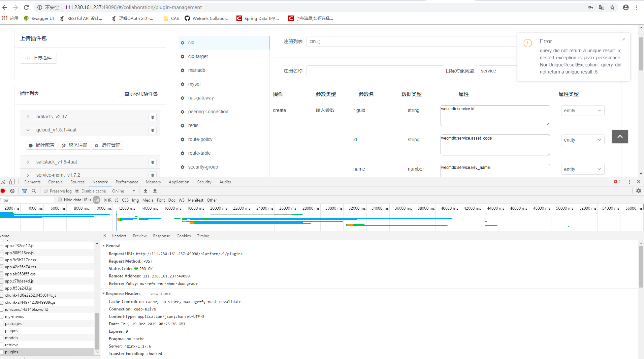Viewport: 644px width, 359px height.
Task: Filter requests by XHR type
Action: pos(108,200)
